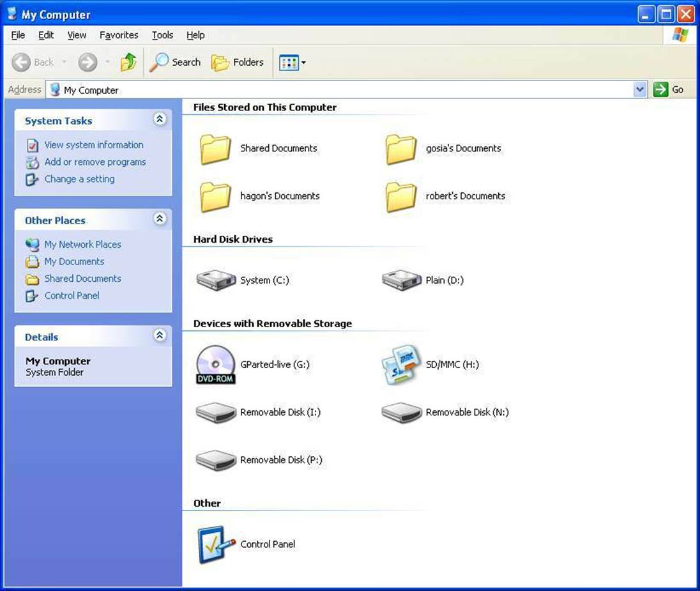Screen dimensions: 700x591
Task: Expand the Address bar dropdown arrow
Action: 640,90
